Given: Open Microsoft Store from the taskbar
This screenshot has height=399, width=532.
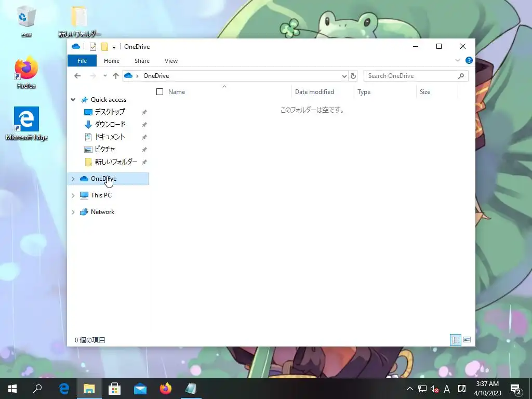Looking at the screenshot, I should pos(115,389).
